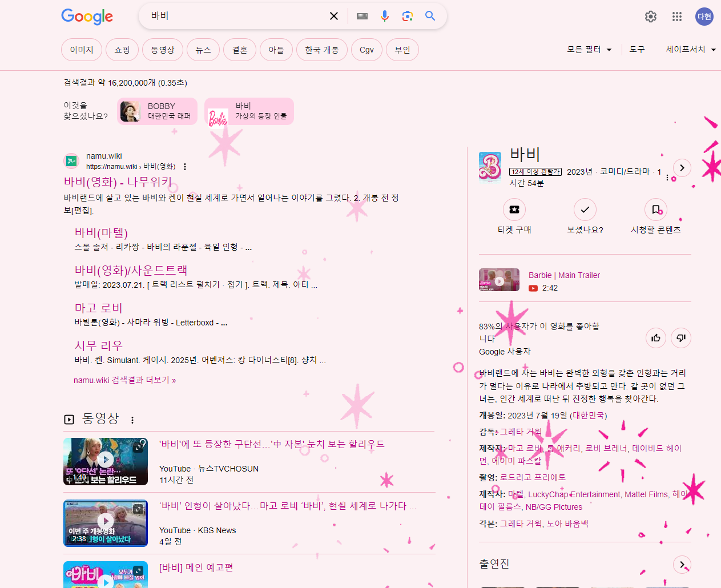Choose BOBBY 대한민국 래퍼 suggestion

(x=158, y=111)
